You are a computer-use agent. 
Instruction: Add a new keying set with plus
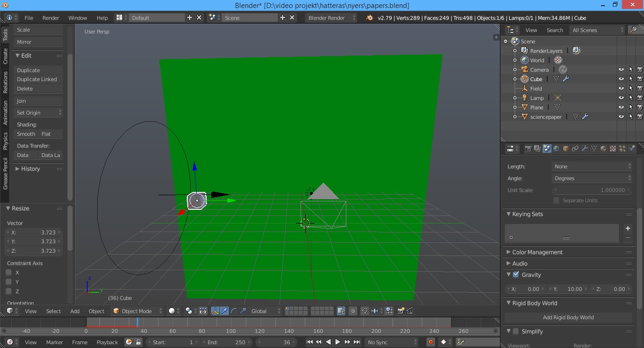coord(628,228)
